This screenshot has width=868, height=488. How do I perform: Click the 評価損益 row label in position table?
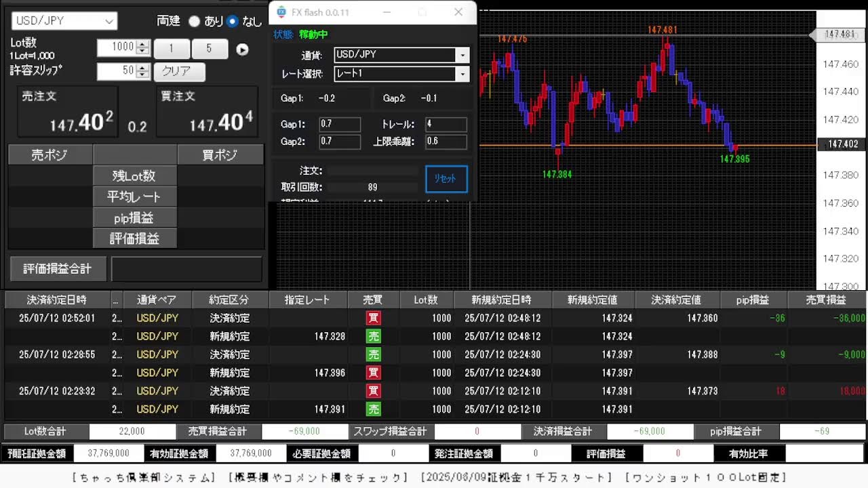click(x=134, y=239)
